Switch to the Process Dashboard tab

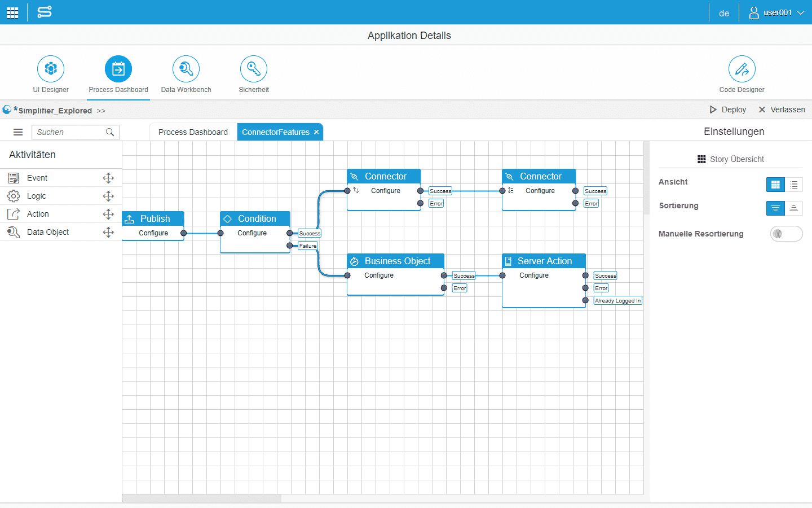[193, 132]
